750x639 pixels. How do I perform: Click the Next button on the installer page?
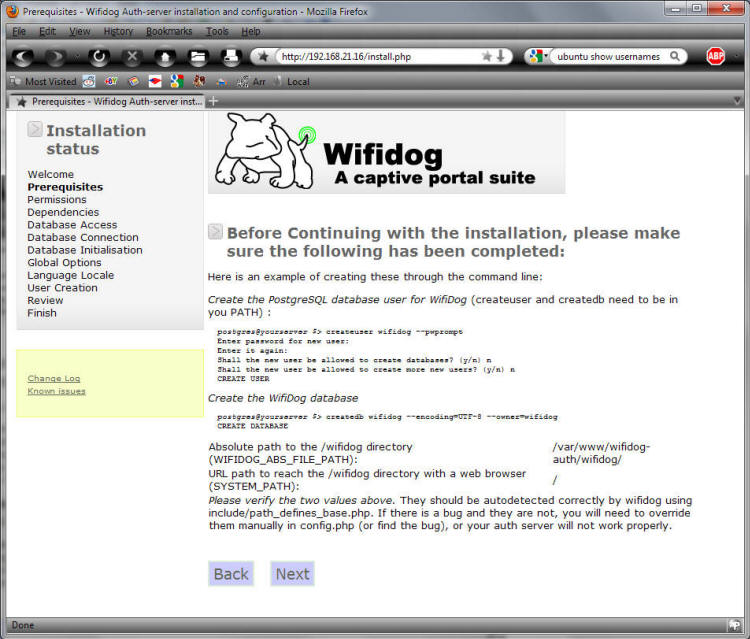pos(292,573)
